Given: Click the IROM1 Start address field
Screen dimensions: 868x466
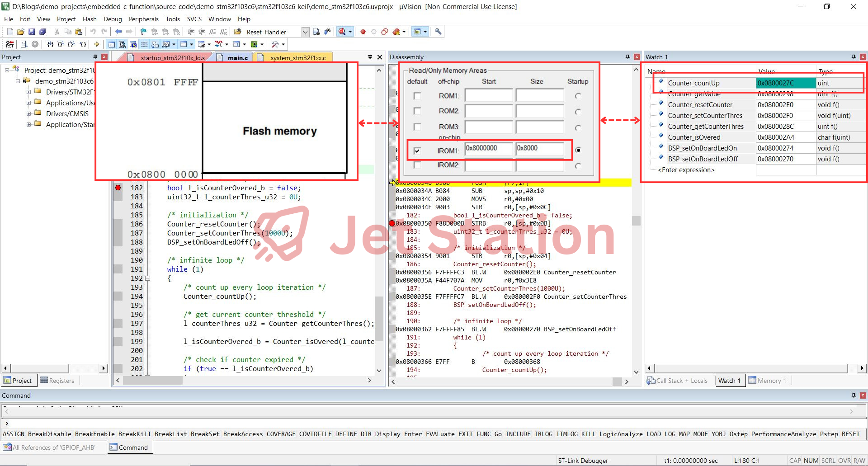Looking at the screenshot, I should 489,148.
